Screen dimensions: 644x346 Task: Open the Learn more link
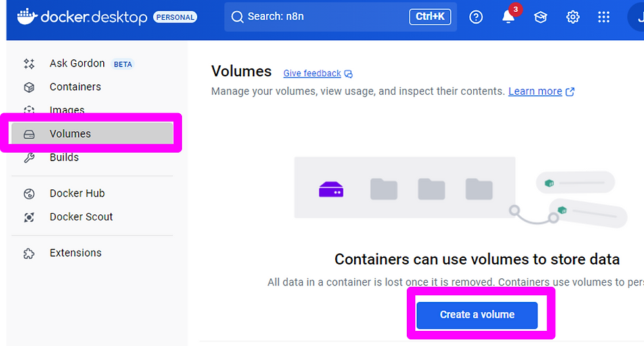tap(535, 91)
